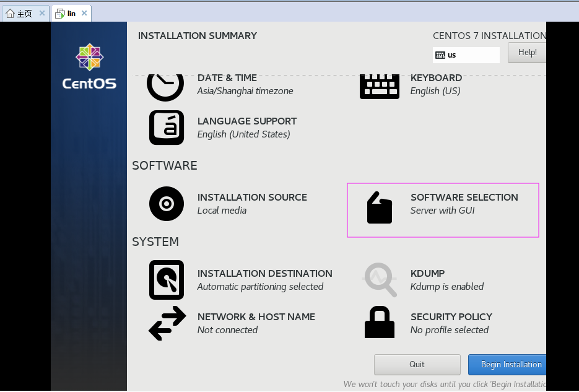This screenshot has height=392, width=579.
Task: Open the Software Selection package icon
Action: pos(380,207)
